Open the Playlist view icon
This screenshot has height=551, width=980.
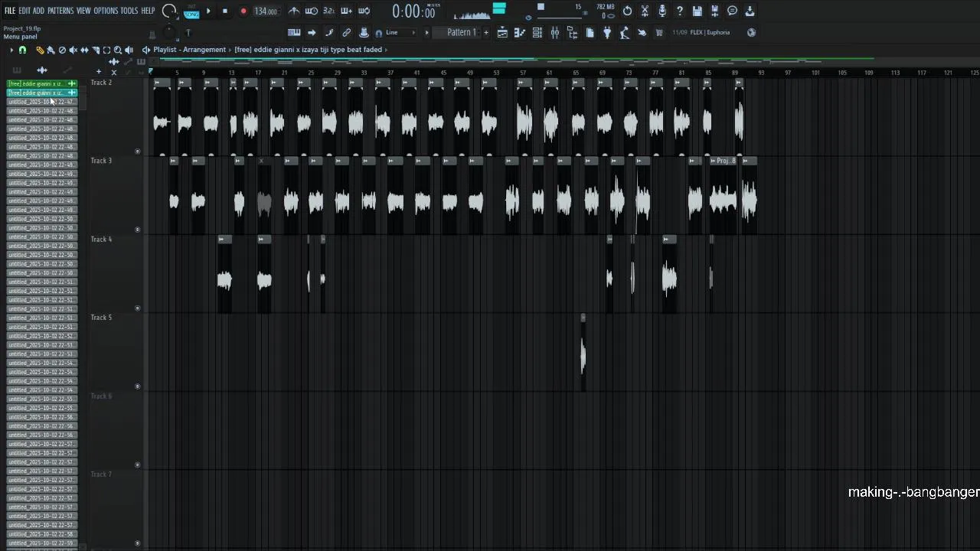click(x=502, y=32)
